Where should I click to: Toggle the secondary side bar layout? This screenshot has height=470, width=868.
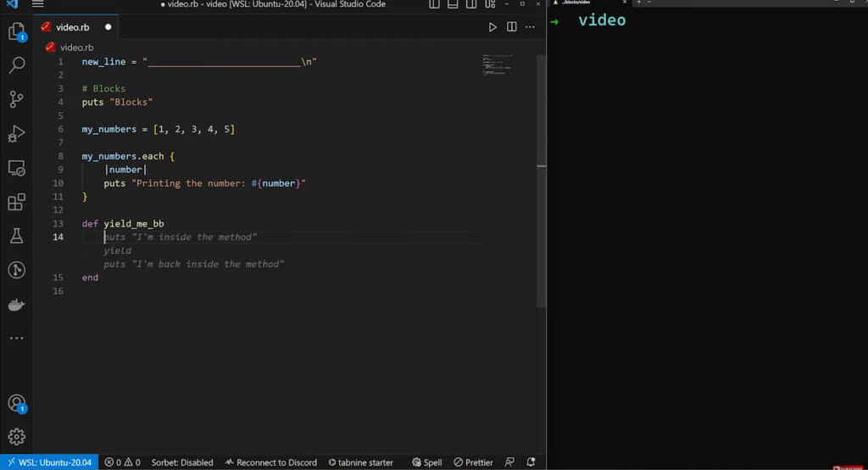(471, 4)
